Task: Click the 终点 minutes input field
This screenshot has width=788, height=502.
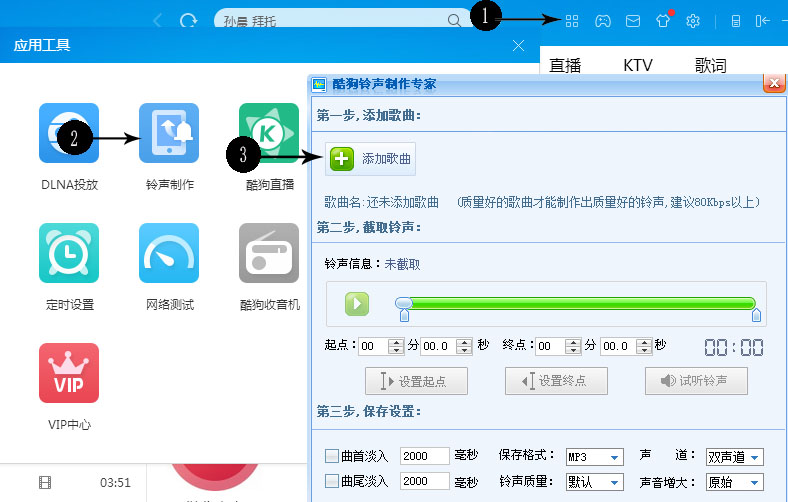Action: 551,346
